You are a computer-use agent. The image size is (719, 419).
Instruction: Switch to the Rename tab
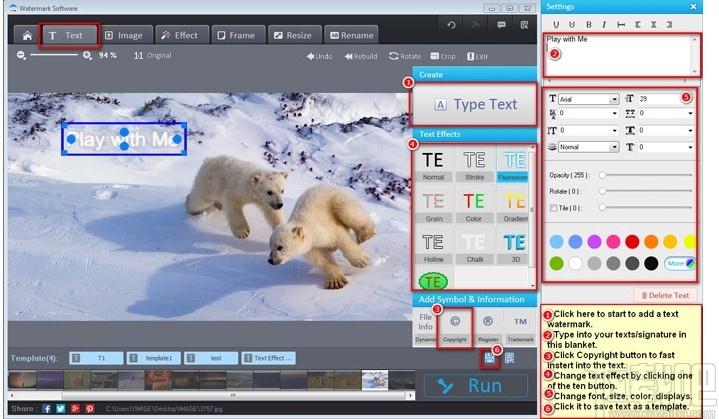352,35
